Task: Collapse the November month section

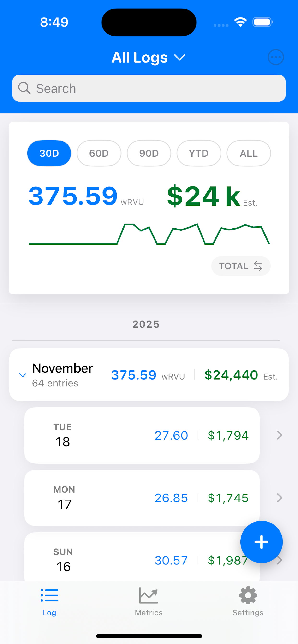Action: tap(23, 375)
